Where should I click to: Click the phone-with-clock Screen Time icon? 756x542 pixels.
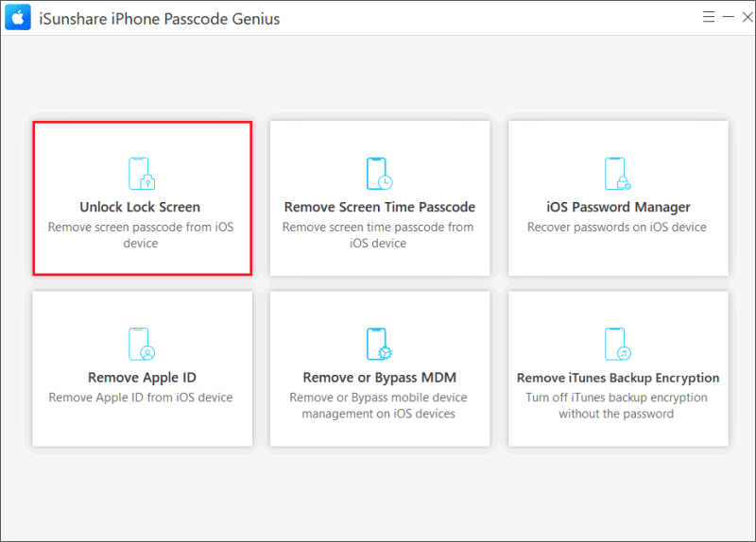click(380, 175)
